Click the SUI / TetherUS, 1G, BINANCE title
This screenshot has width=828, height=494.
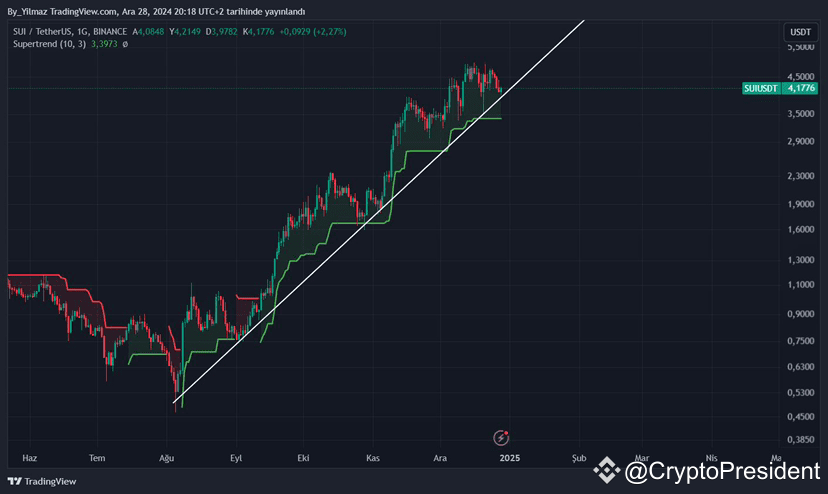[70, 32]
